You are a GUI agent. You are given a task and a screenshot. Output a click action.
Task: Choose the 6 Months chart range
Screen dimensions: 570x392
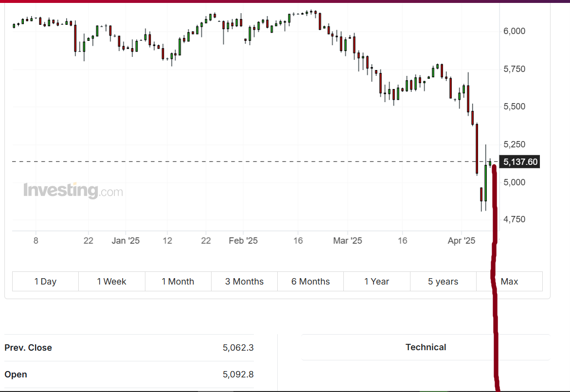point(310,282)
